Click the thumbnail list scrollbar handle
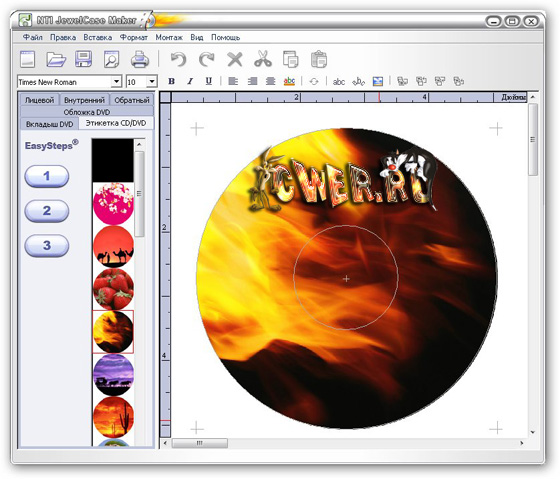The width and height of the screenshot is (560, 479). coord(140,194)
